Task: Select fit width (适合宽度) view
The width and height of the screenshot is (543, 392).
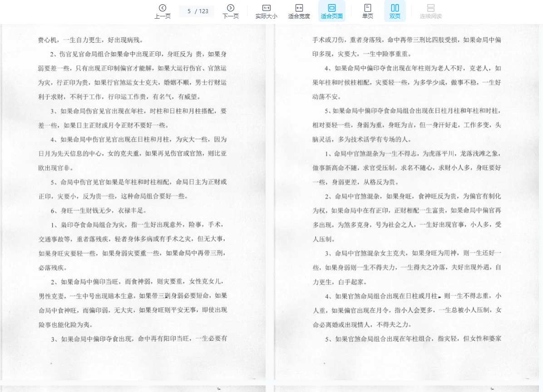Action: 299,11
